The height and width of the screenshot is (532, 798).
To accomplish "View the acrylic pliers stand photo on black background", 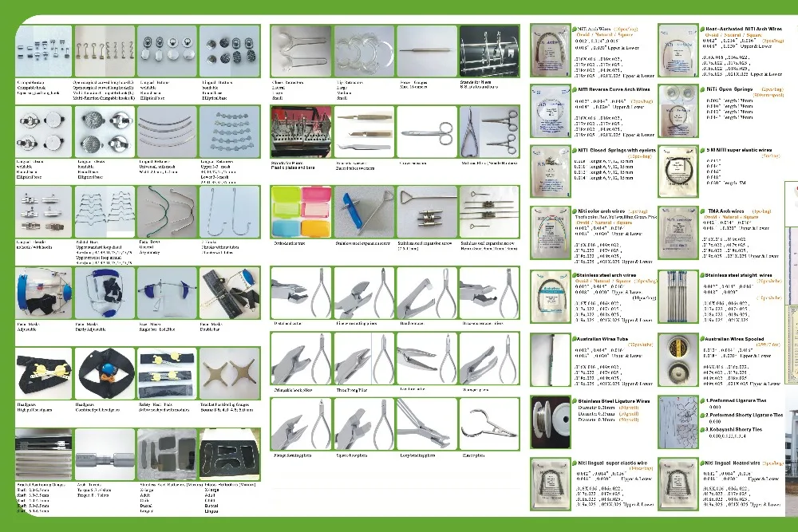I will coord(489,51).
